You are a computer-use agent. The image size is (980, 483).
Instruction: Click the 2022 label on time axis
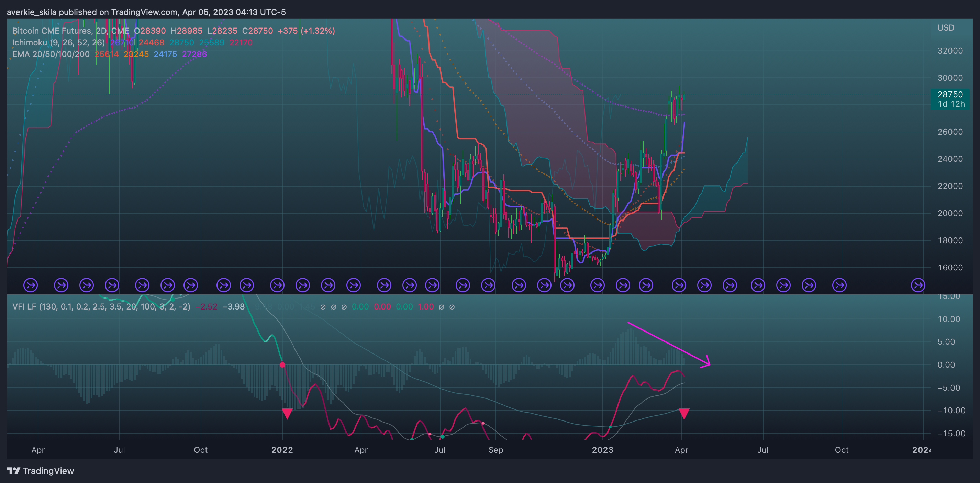(x=282, y=450)
